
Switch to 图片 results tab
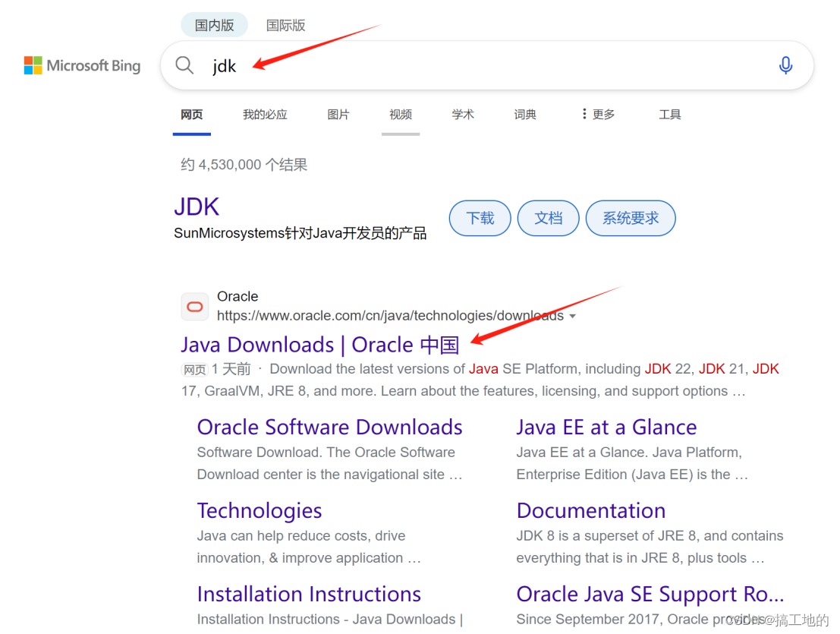point(338,114)
